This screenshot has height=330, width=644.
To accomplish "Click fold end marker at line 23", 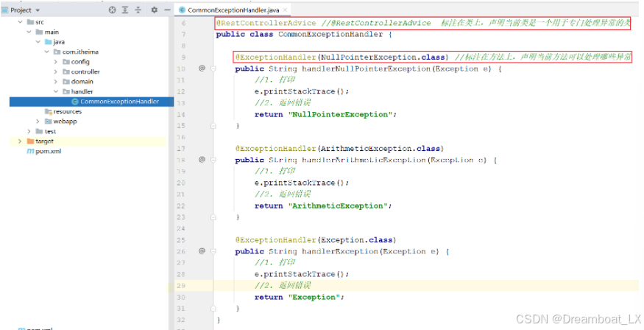I will (213, 217).
